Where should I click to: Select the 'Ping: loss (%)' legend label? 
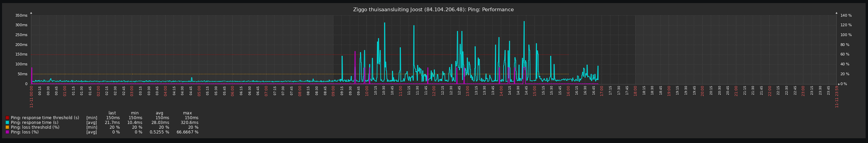coord(24,132)
